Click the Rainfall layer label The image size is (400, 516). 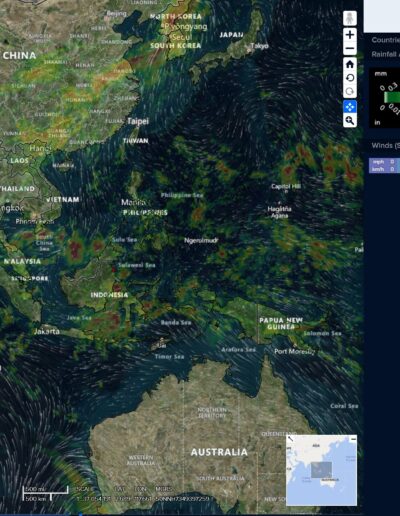pyautogui.click(x=386, y=54)
